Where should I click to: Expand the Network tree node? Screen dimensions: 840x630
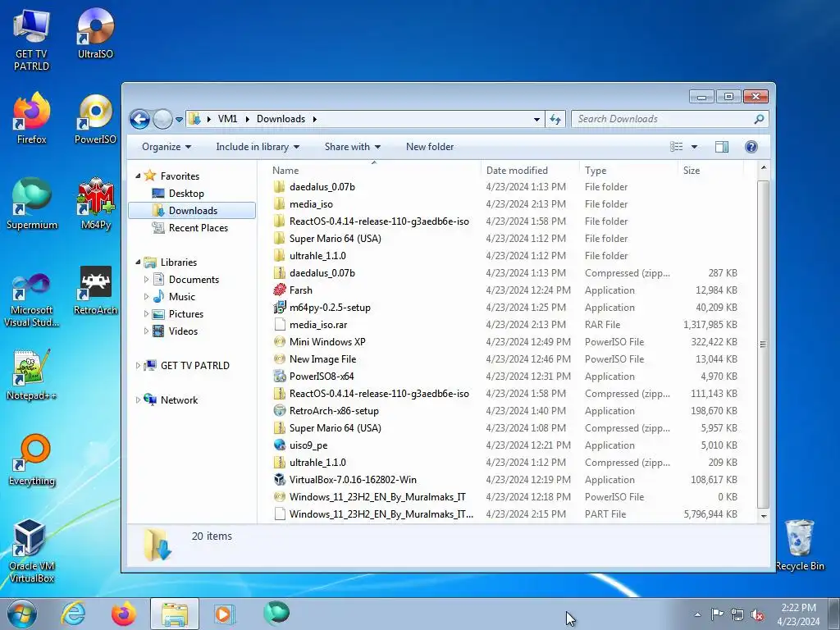tap(138, 400)
